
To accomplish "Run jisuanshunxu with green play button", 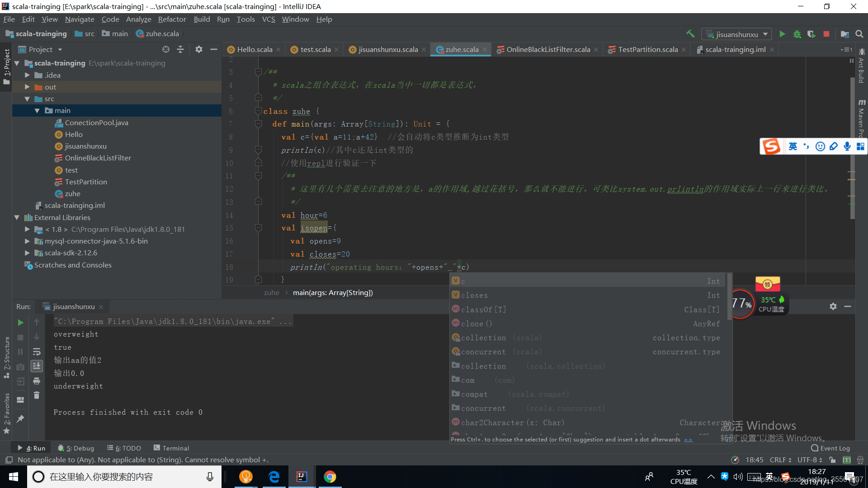I will (x=782, y=34).
